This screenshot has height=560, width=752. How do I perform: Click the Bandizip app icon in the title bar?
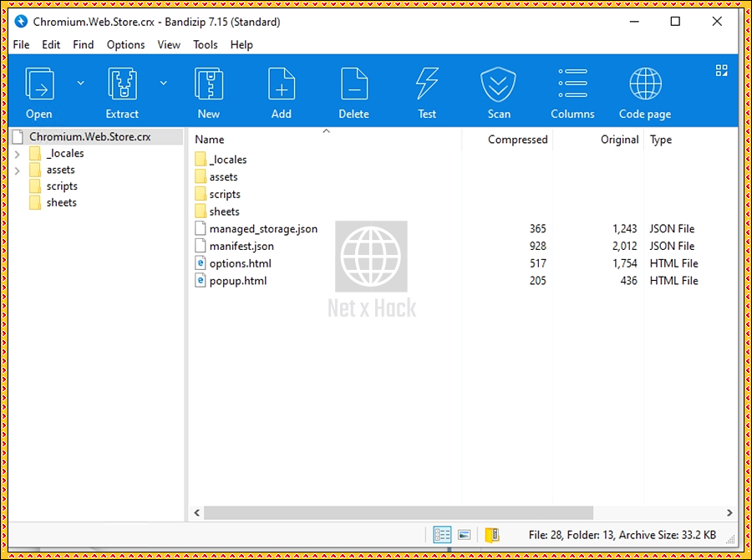pos(21,22)
